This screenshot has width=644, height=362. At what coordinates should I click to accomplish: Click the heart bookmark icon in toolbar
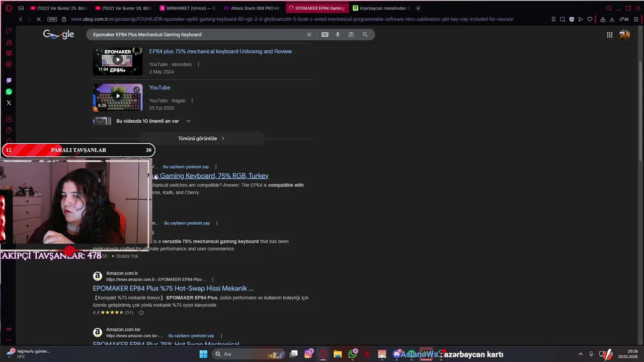click(590, 19)
